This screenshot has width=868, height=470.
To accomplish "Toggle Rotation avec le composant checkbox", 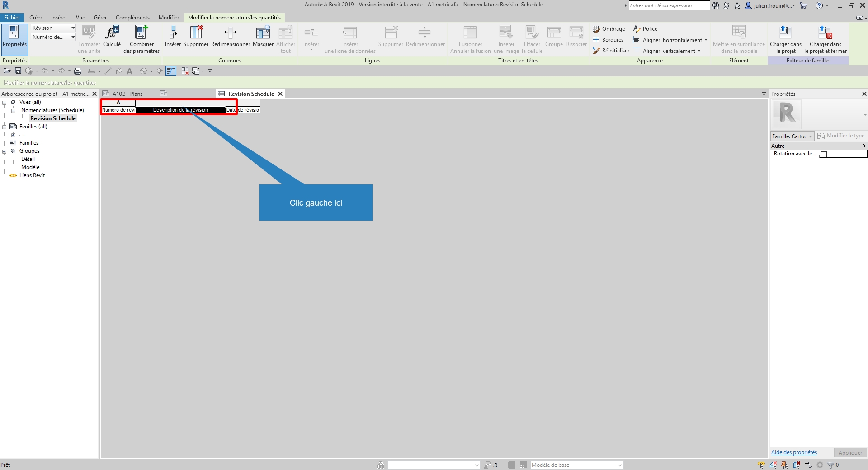I will tap(824, 154).
